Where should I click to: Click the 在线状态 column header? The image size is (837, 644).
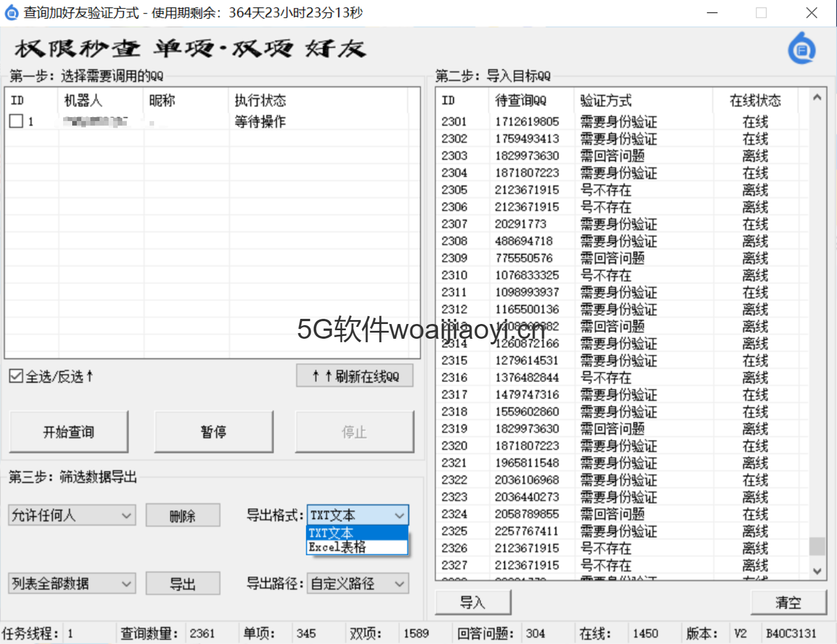(x=755, y=100)
